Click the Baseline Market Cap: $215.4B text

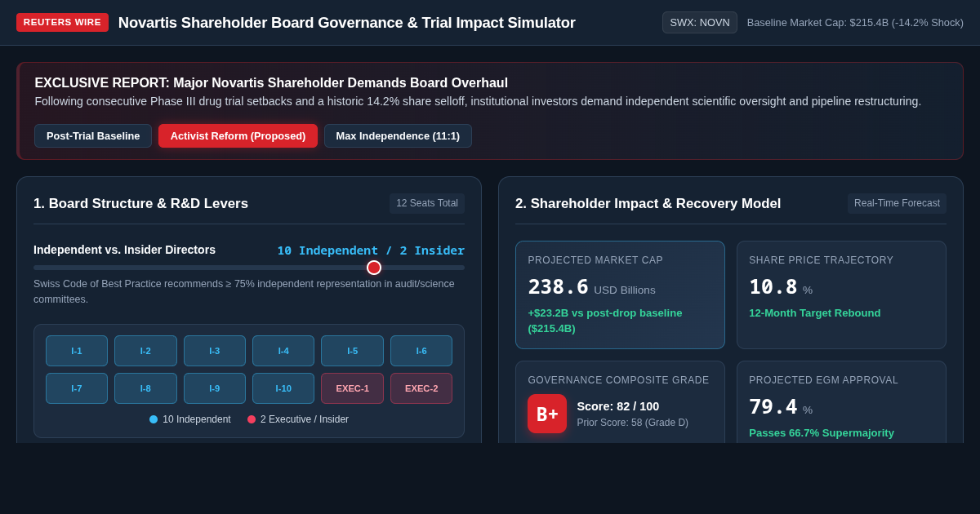coord(855,22)
